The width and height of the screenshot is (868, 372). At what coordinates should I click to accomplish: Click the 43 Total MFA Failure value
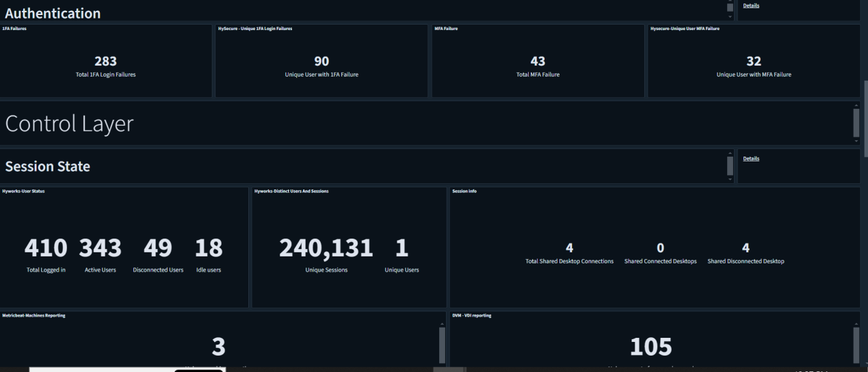pyautogui.click(x=538, y=62)
